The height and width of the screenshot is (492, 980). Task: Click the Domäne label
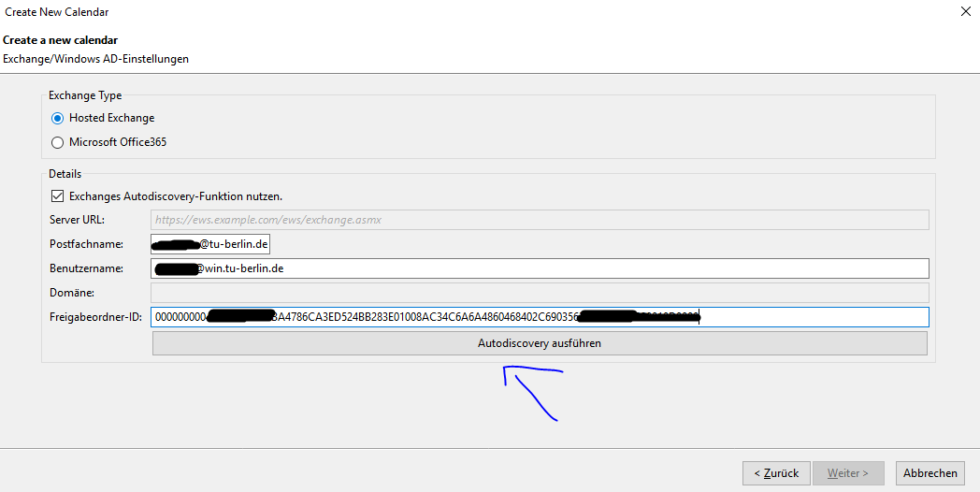(71, 293)
